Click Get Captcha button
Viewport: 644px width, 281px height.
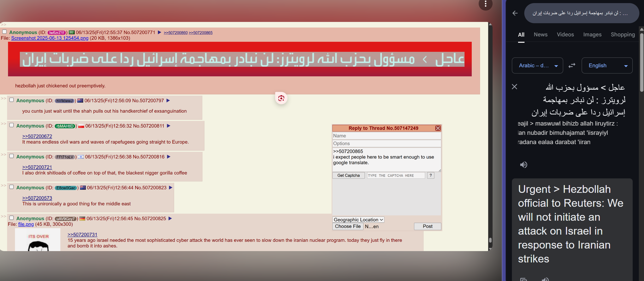click(348, 175)
